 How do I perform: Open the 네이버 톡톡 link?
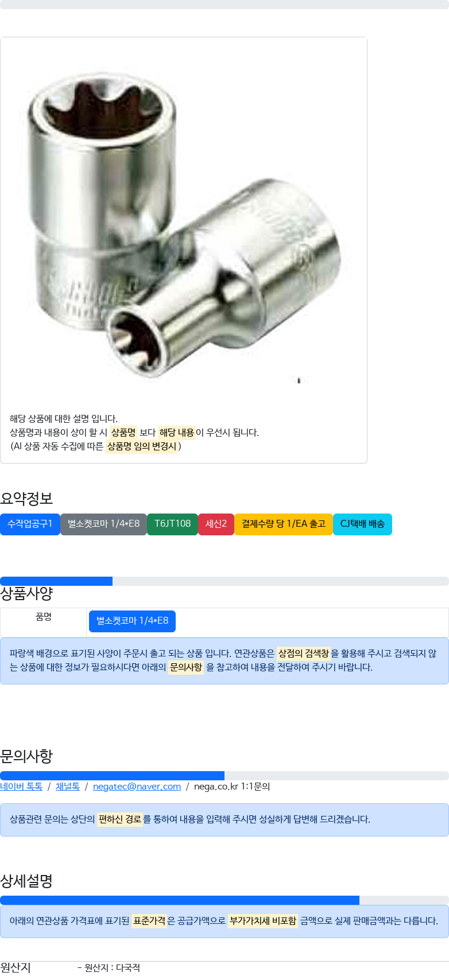coord(21,787)
